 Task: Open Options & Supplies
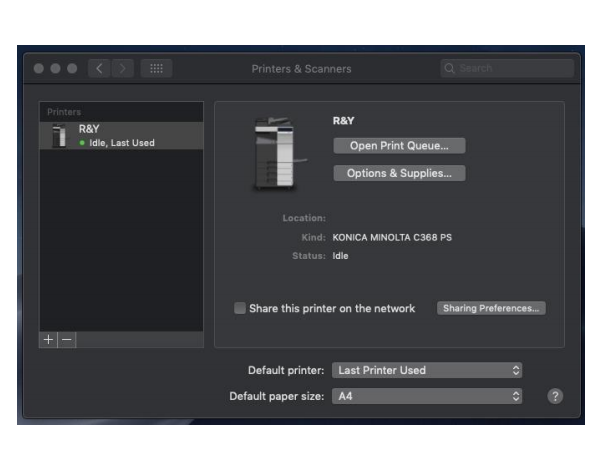click(x=399, y=173)
